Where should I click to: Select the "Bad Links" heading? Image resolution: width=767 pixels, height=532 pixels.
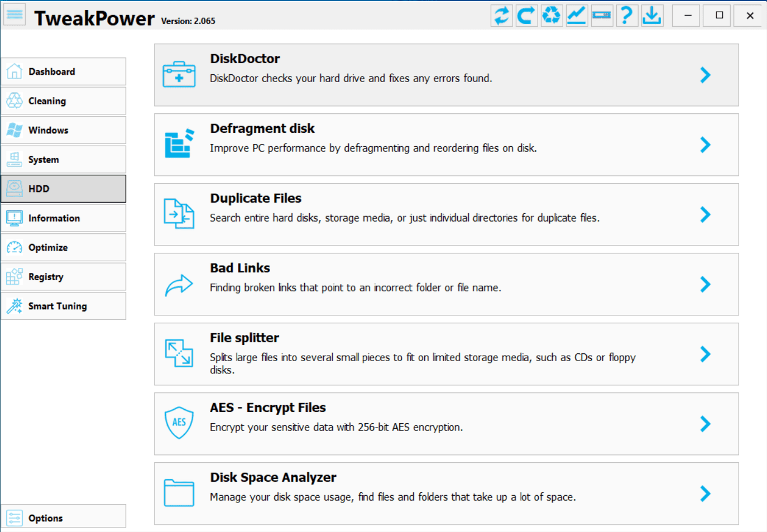click(240, 268)
